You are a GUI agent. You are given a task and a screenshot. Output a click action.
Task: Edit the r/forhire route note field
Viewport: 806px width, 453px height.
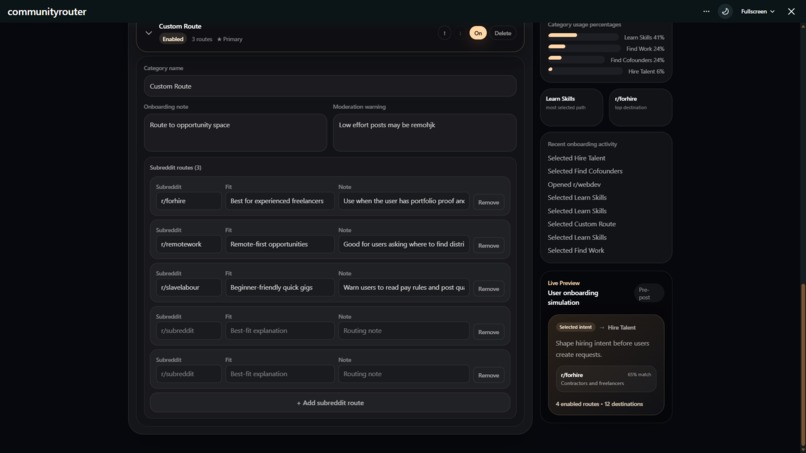coord(404,201)
